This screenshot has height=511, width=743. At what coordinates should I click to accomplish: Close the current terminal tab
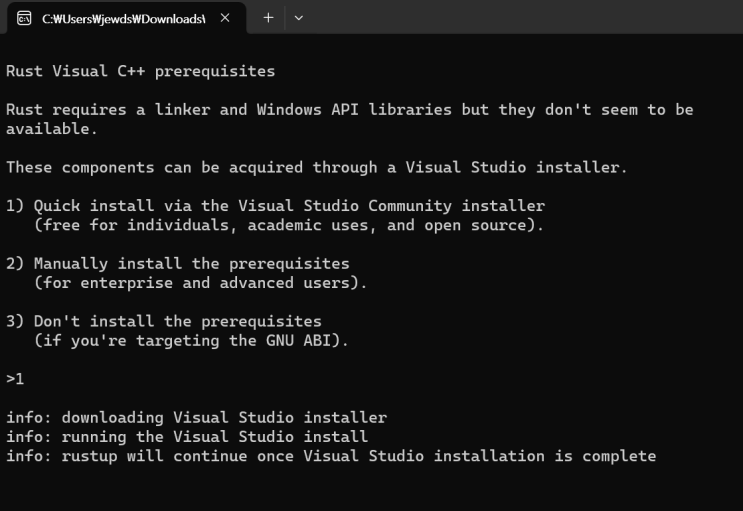225,18
